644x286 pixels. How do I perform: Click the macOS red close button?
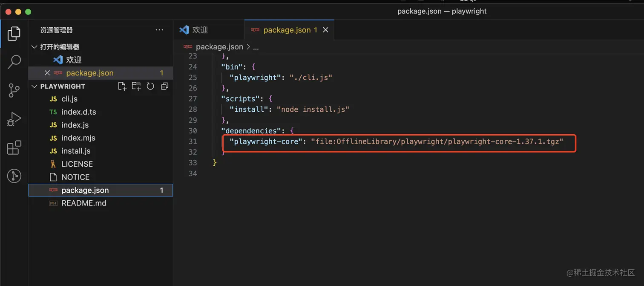coord(8,12)
